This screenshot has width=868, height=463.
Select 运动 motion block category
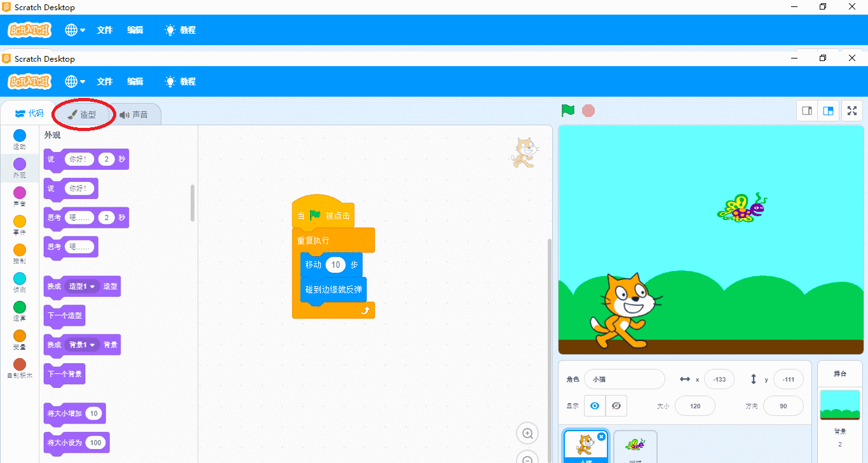coord(20,139)
